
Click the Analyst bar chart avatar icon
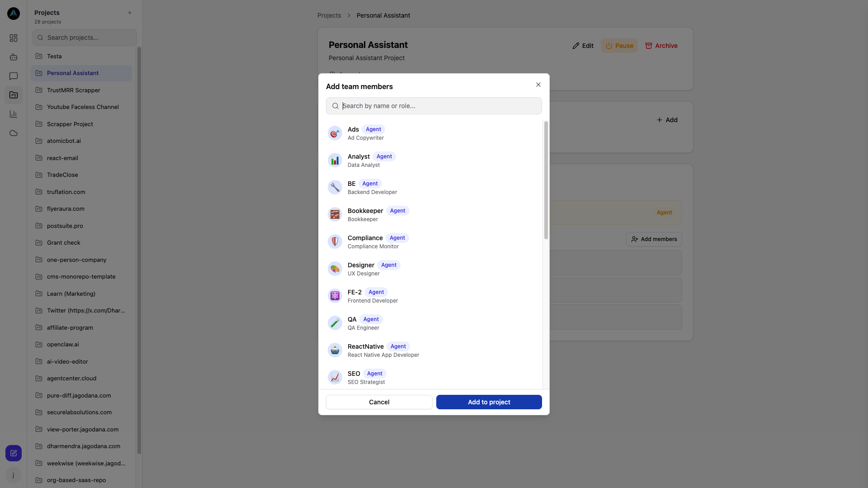[x=335, y=161]
